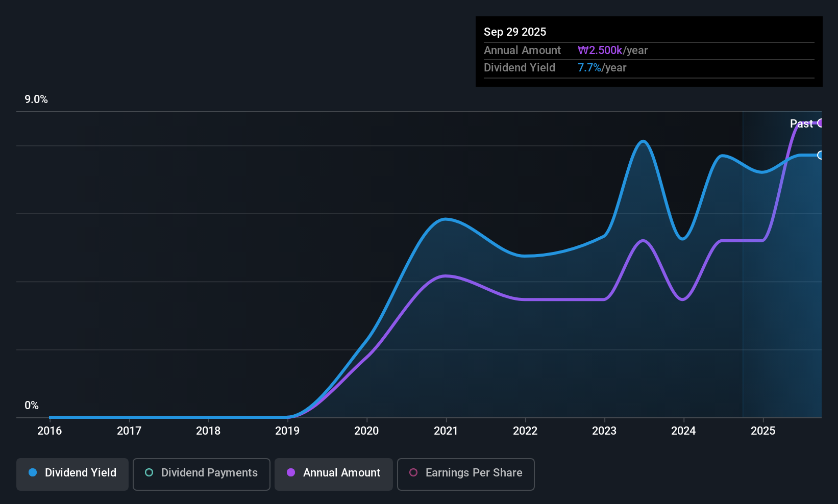This screenshot has width=838, height=504.
Task: Click the Earnings Per Share ring icon
Action: [x=413, y=473]
